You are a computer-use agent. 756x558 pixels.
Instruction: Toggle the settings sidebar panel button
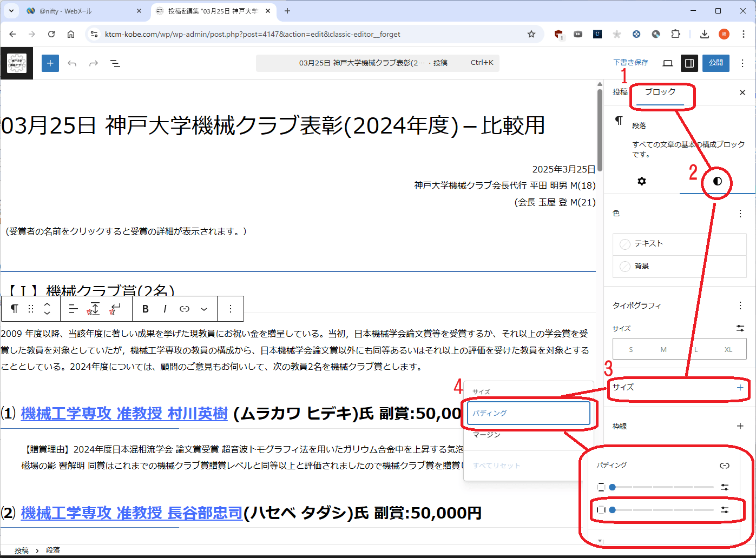[x=689, y=63]
